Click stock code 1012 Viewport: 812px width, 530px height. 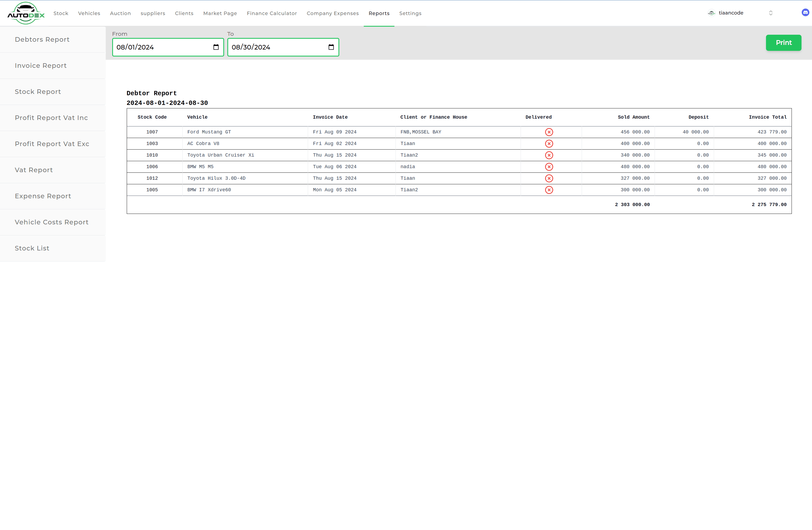[x=152, y=178]
